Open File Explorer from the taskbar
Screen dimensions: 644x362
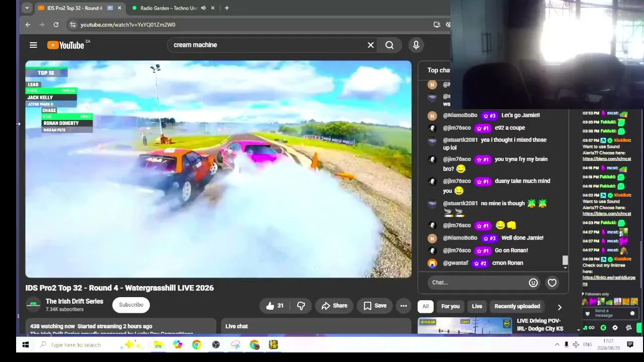tap(158, 345)
